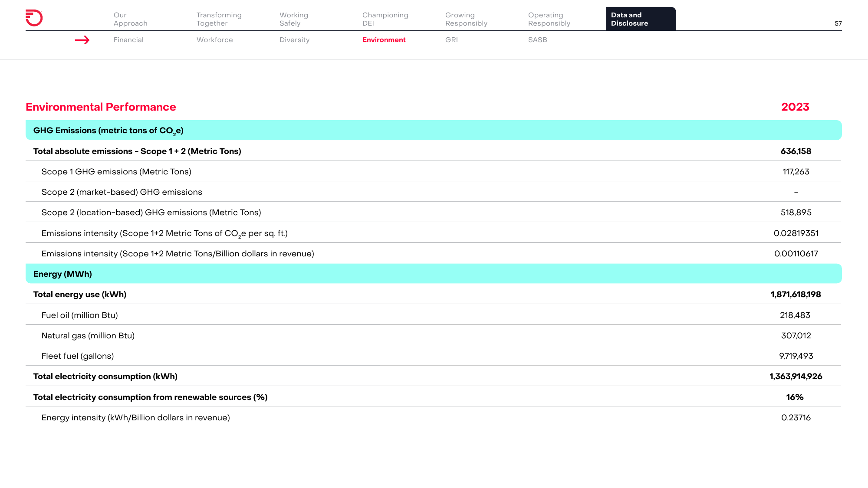Click the 2023 column header
This screenshot has height=488, width=868.
(795, 107)
